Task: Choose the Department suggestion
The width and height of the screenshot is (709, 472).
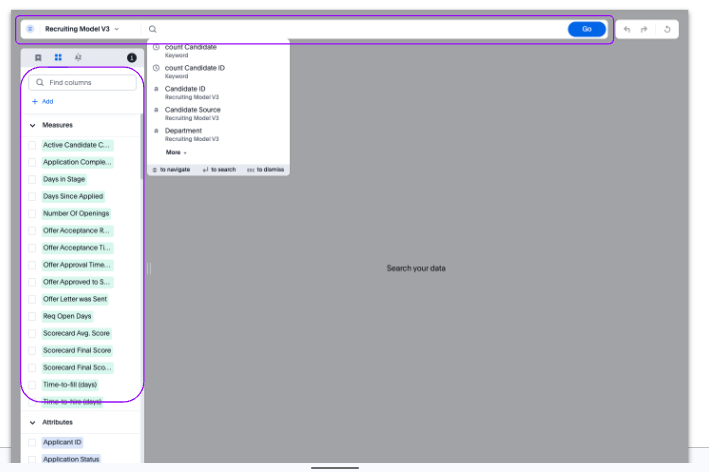Action: coord(218,134)
